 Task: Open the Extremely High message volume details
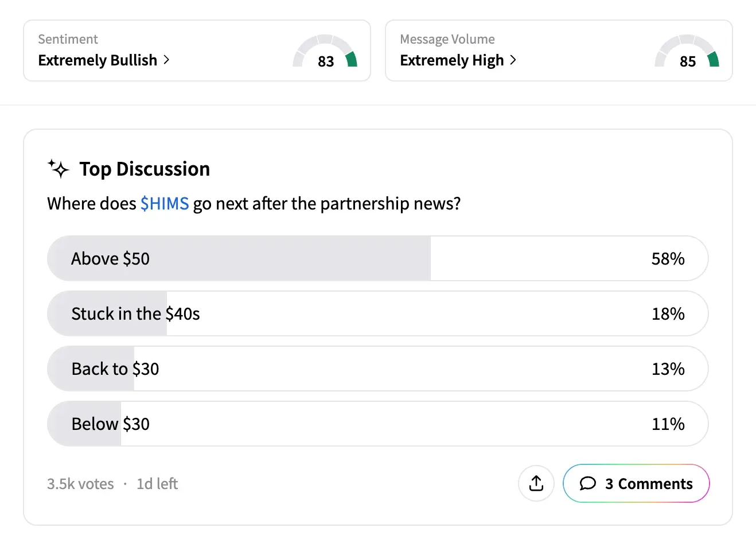(458, 60)
